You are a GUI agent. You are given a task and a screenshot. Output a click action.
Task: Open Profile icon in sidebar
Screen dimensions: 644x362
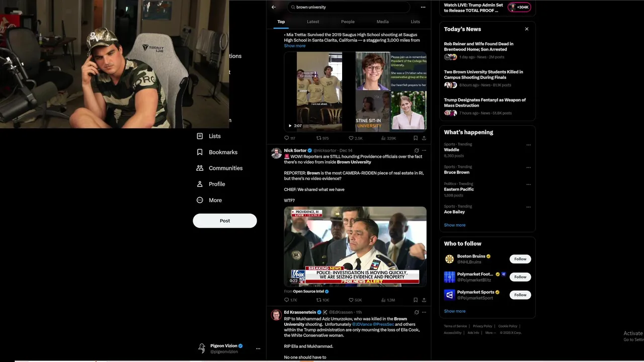(200, 184)
